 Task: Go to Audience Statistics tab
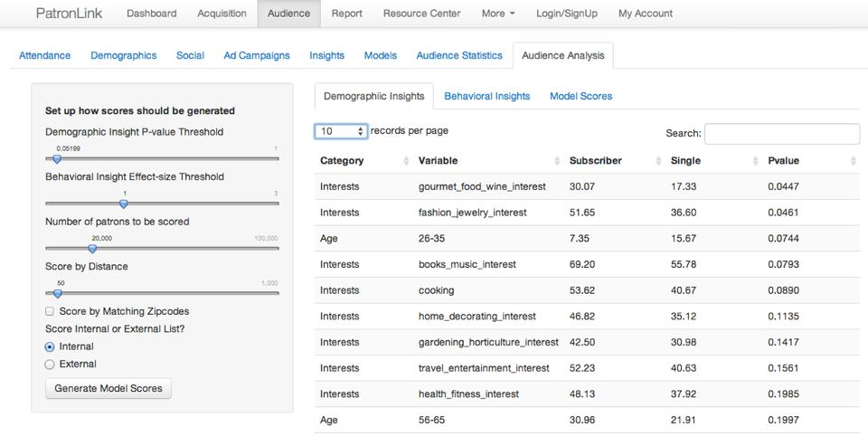click(x=458, y=55)
